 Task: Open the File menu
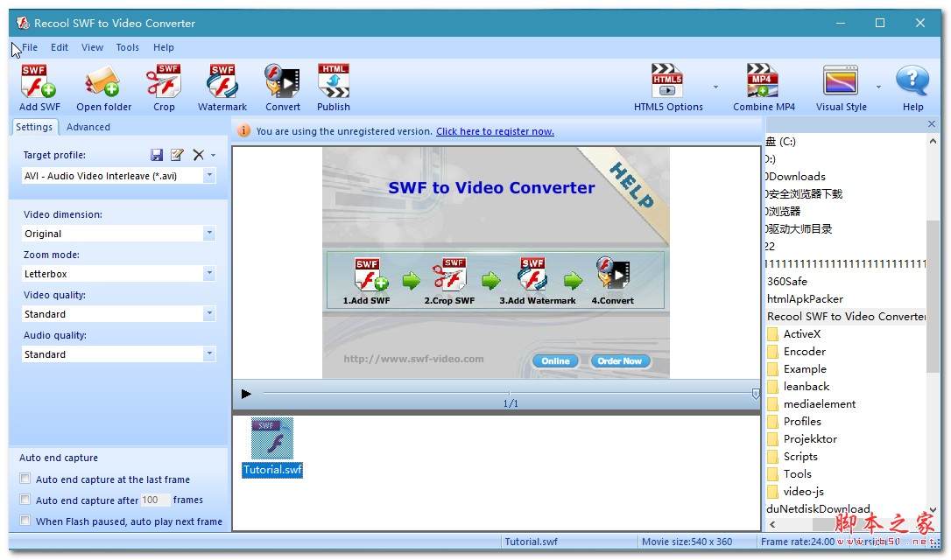30,47
